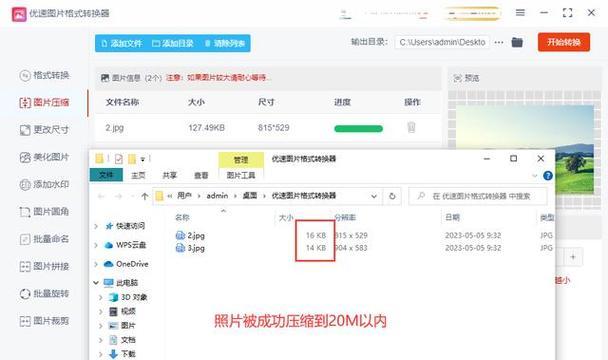
Task: Open 图片工具 ribbon tab
Action: point(241,175)
